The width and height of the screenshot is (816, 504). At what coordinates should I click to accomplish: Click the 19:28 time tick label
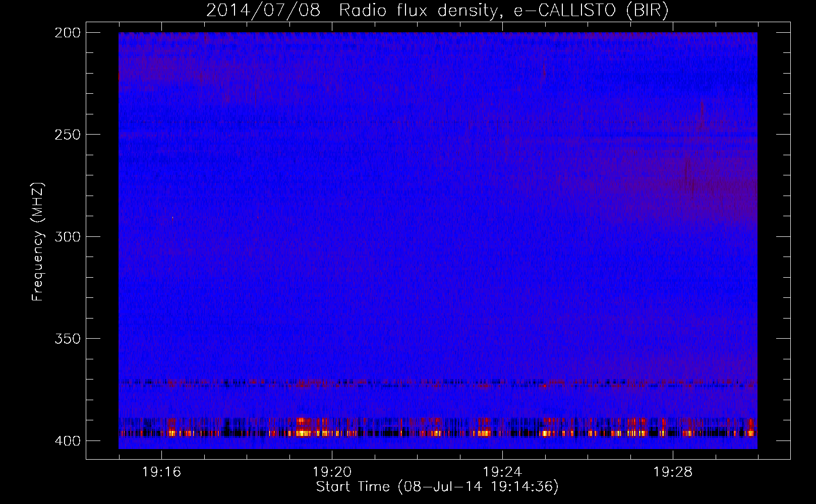(x=673, y=472)
